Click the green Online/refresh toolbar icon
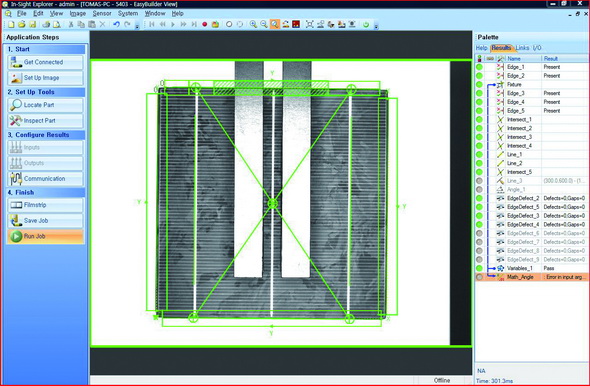Viewport: 590px width, 386px height. pyautogui.click(x=366, y=24)
